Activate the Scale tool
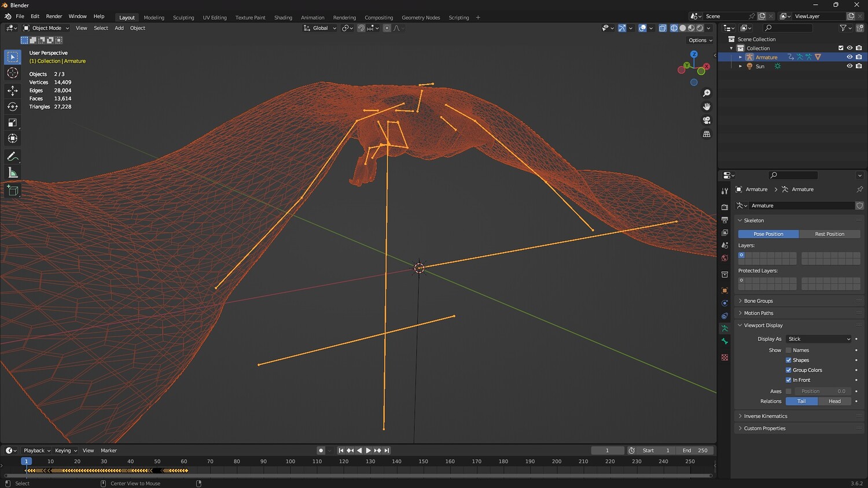Viewport: 868px width, 488px height. tap(12, 123)
